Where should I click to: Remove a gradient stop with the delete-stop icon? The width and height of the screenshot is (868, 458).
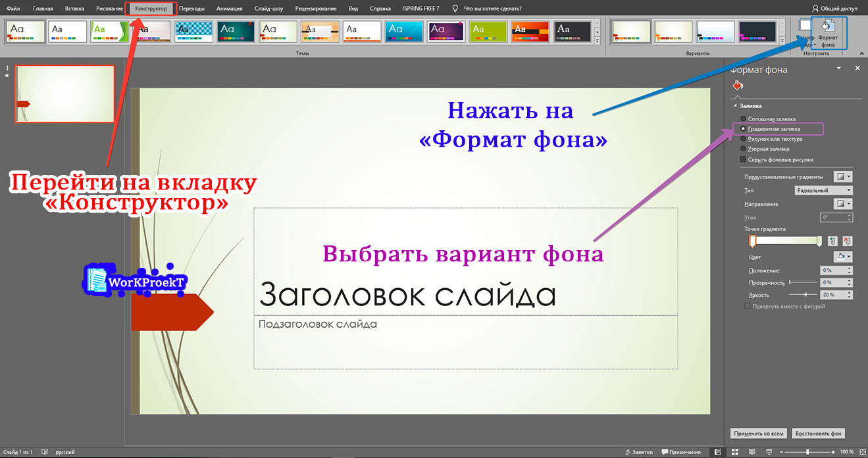coord(848,240)
